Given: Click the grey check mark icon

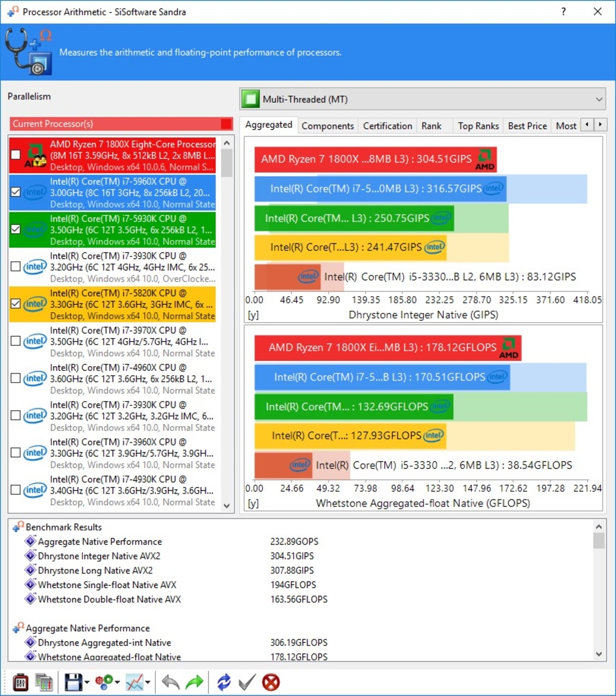Looking at the screenshot, I should (247, 682).
